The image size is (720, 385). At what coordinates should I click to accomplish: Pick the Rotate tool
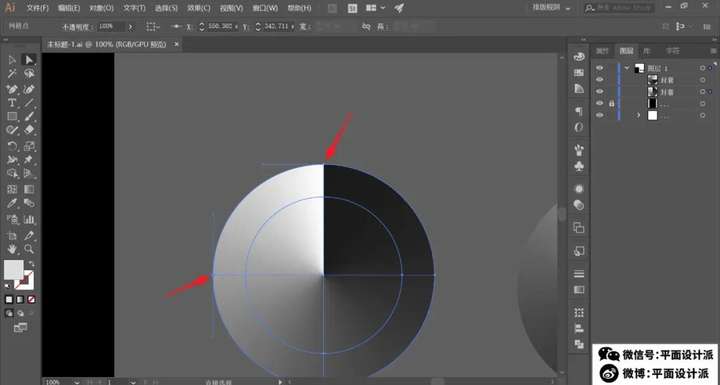click(12, 147)
